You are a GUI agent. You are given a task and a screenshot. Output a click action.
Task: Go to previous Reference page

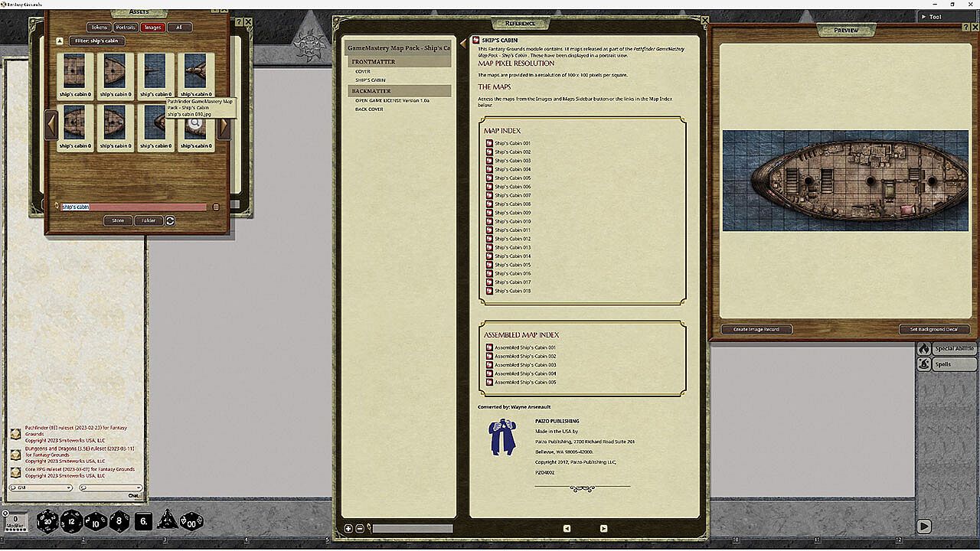click(567, 529)
